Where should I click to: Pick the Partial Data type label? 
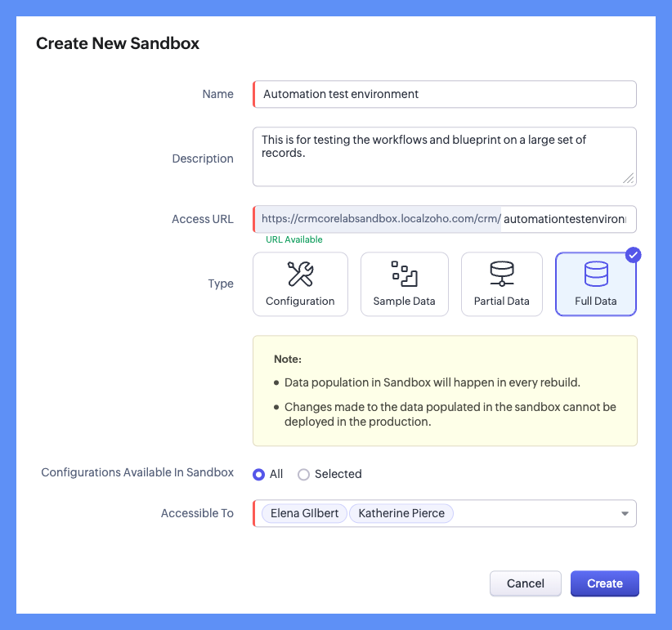(501, 301)
